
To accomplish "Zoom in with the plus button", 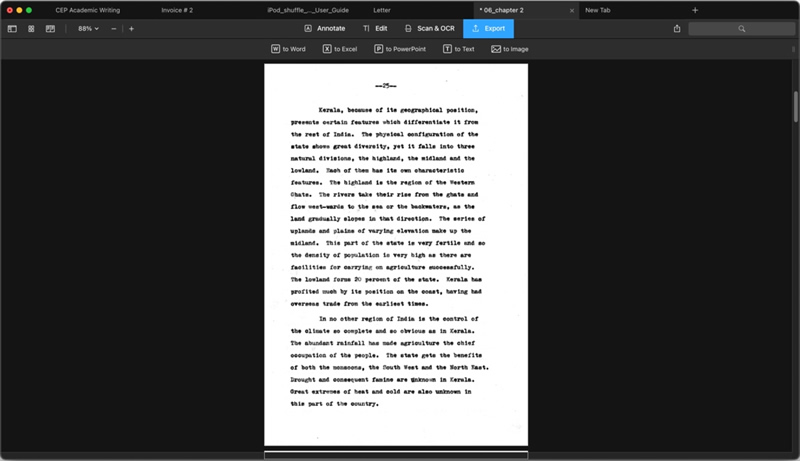I will (x=131, y=29).
